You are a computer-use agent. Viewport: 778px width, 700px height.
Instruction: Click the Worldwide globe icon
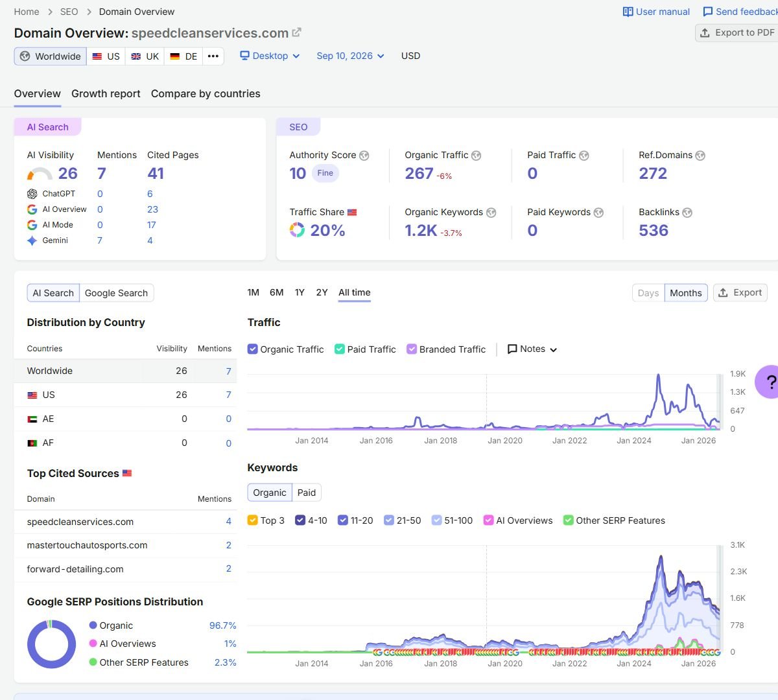click(x=25, y=56)
